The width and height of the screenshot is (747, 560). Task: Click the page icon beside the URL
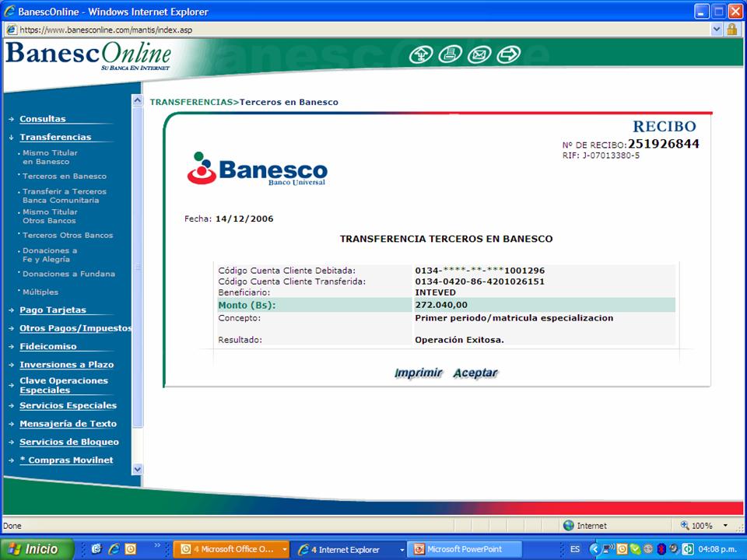[x=12, y=30]
